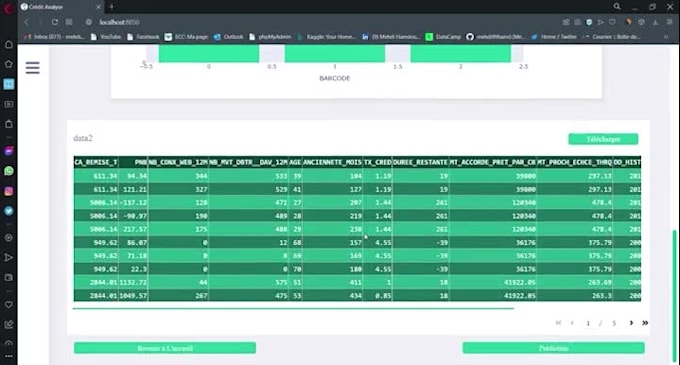
Task: Open the tab search magnifier icon
Action: coord(617,7)
